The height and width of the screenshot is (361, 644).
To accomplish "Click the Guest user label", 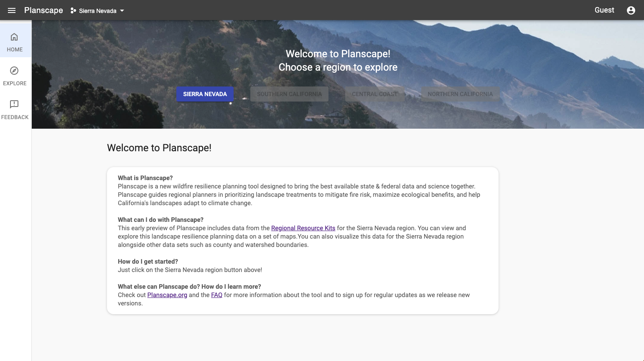I will click(x=604, y=10).
